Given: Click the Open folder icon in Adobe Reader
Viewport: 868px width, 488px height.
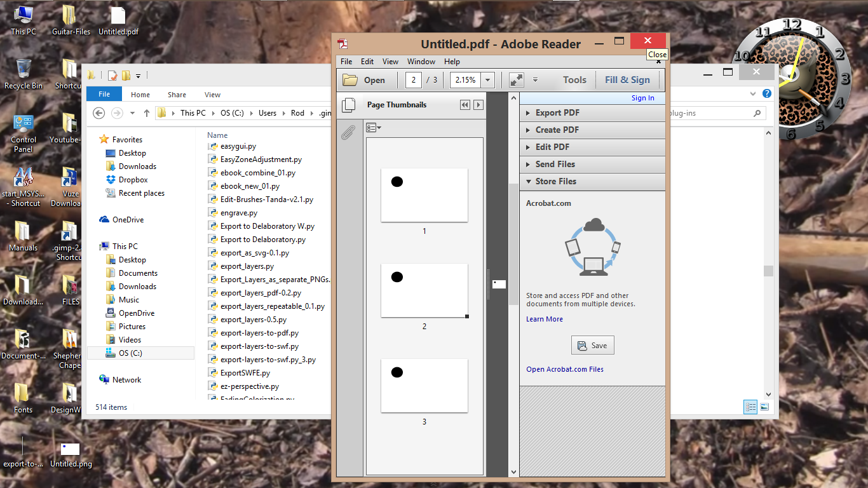Looking at the screenshot, I should pos(350,80).
